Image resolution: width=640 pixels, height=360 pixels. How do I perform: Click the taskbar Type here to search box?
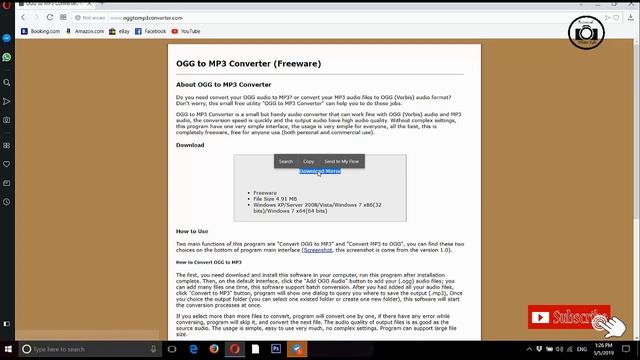pyautogui.click(x=90, y=349)
